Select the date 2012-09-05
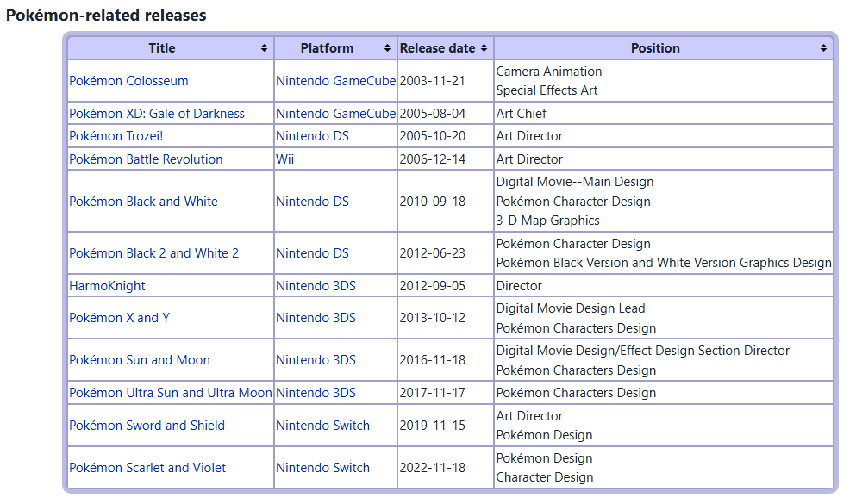Viewport: 856px width, 504px height. click(x=433, y=286)
